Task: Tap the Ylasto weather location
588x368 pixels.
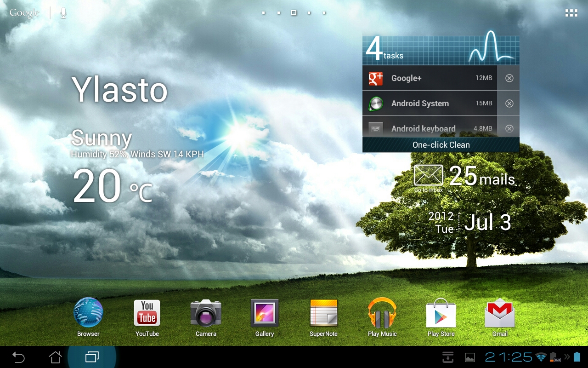Action: click(x=119, y=90)
